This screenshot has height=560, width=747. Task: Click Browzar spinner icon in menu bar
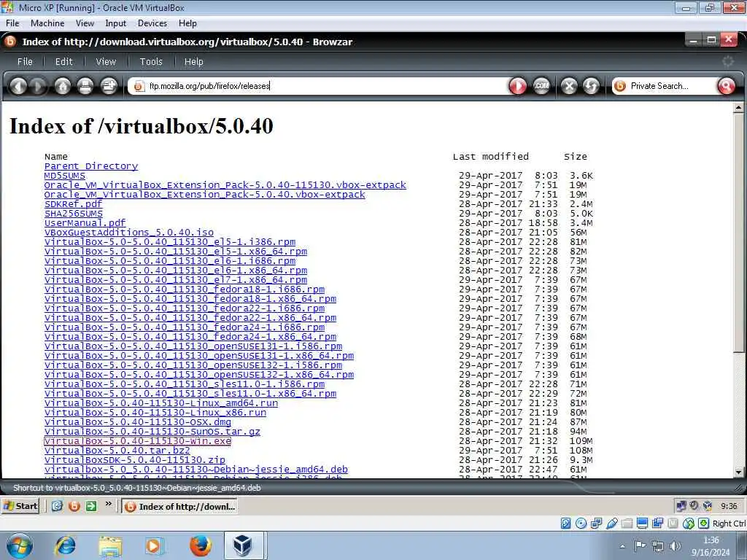(x=728, y=61)
